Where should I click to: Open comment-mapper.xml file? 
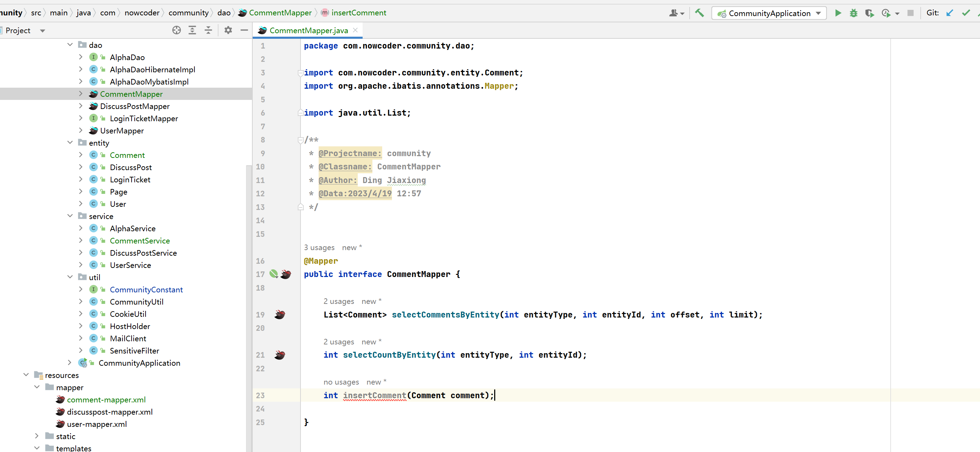(106, 400)
